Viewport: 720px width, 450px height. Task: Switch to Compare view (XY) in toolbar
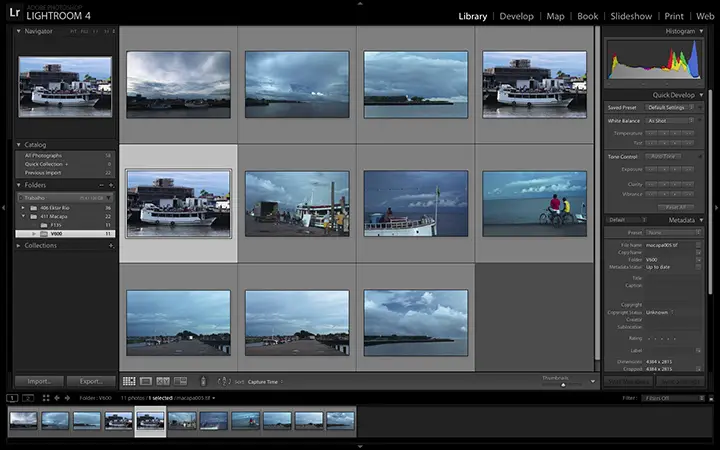click(x=163, y=381)
